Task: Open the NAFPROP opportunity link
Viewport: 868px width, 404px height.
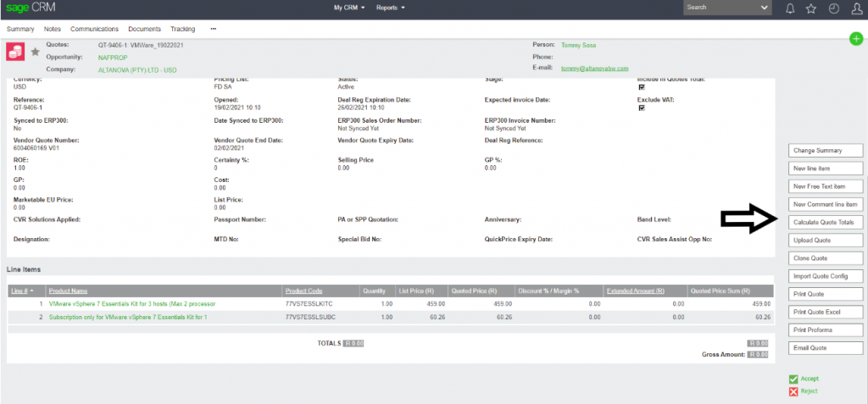Action: (x=113, y=57)
